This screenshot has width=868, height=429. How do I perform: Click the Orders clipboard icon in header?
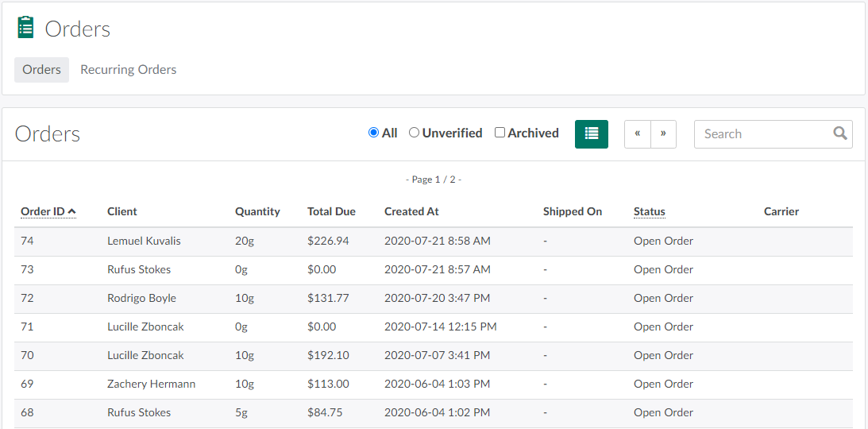click(26, 28)
